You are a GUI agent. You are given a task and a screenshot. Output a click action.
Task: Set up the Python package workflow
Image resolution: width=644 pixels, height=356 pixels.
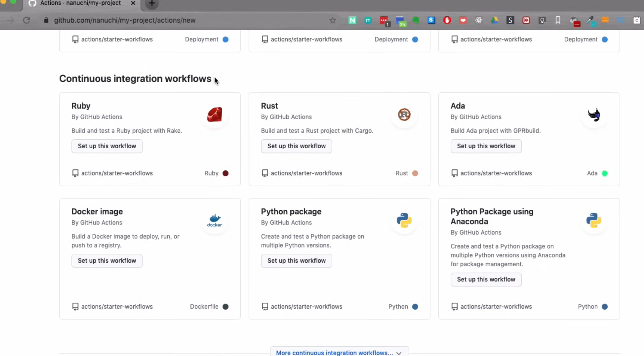click(296, 261)
